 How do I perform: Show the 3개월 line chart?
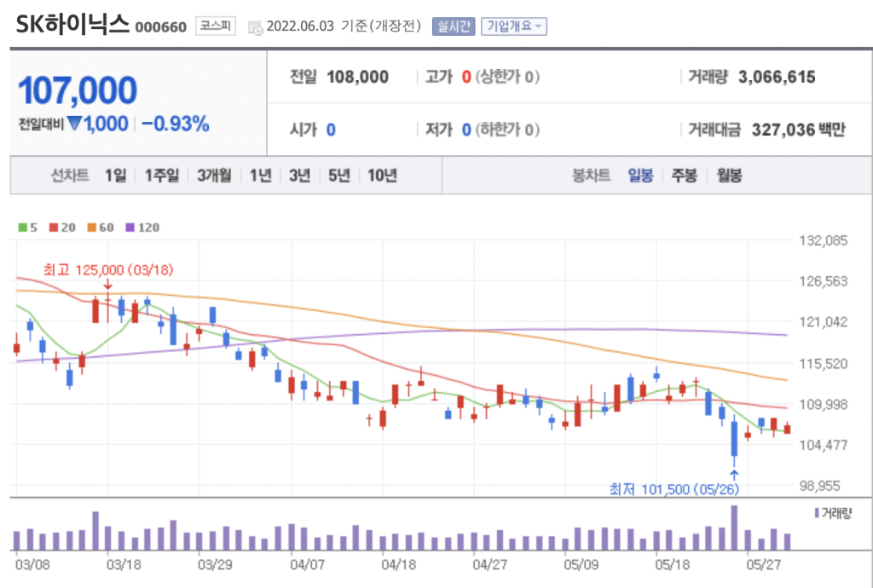coord(213,176)
